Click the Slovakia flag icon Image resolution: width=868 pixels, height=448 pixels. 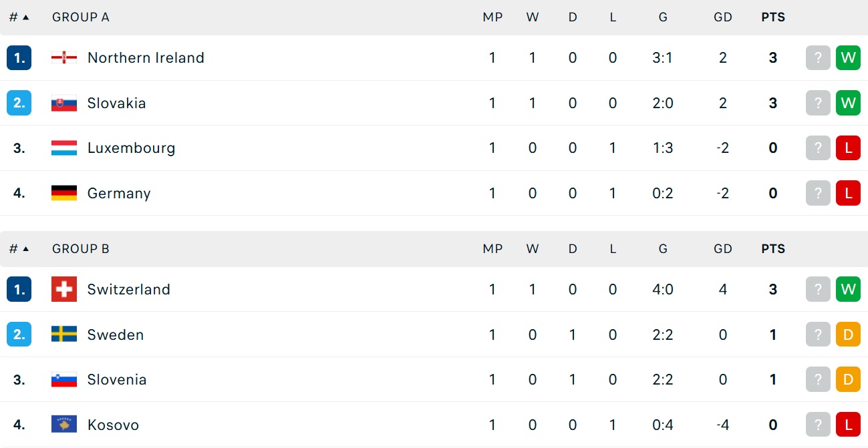(x=64, y=103)
